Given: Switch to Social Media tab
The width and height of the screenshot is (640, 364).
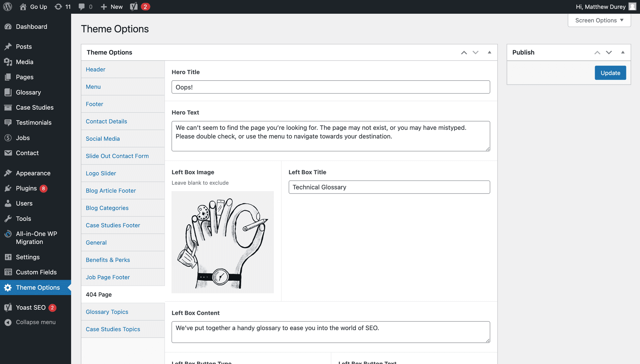Looking at the screenshot, I should coord(123,139).
